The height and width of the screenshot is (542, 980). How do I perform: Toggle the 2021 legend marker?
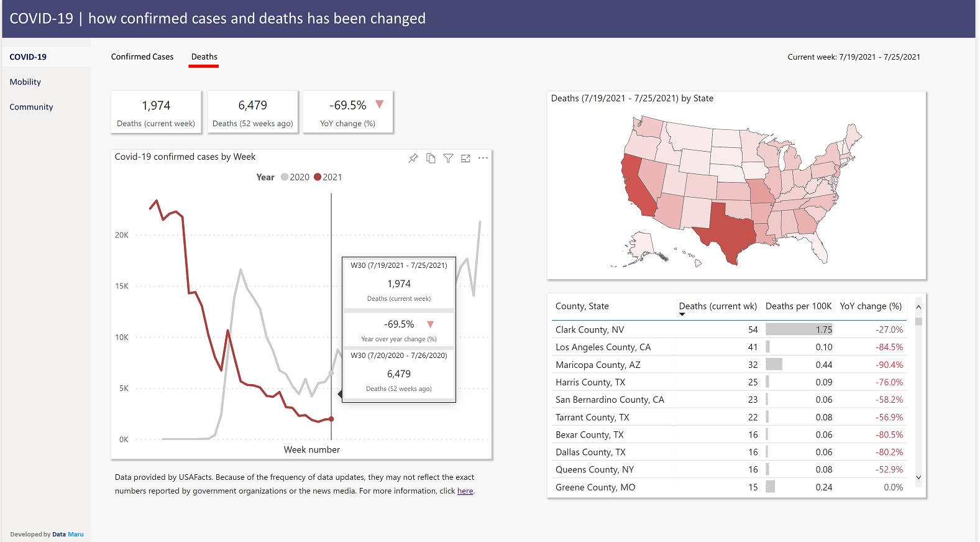318,177
